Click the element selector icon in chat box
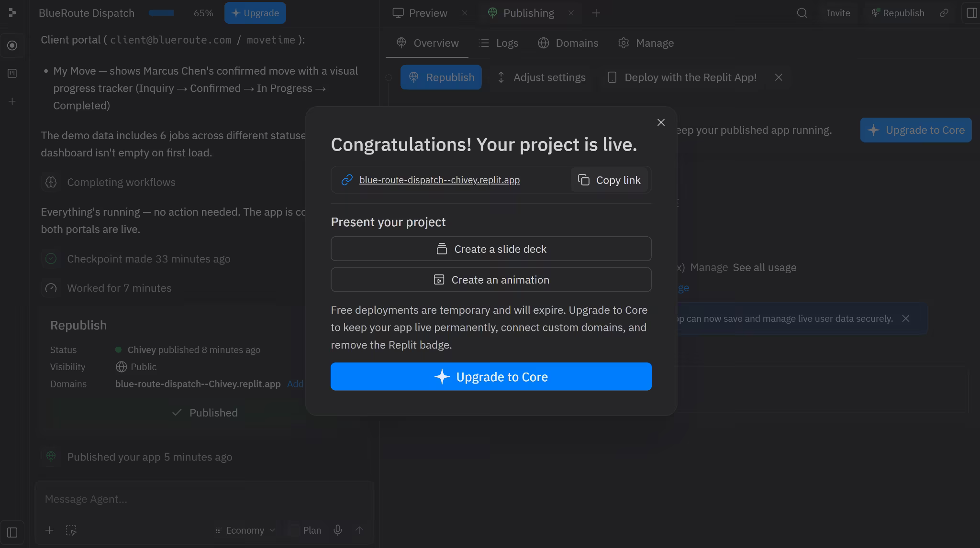 [x=71, y=530]
